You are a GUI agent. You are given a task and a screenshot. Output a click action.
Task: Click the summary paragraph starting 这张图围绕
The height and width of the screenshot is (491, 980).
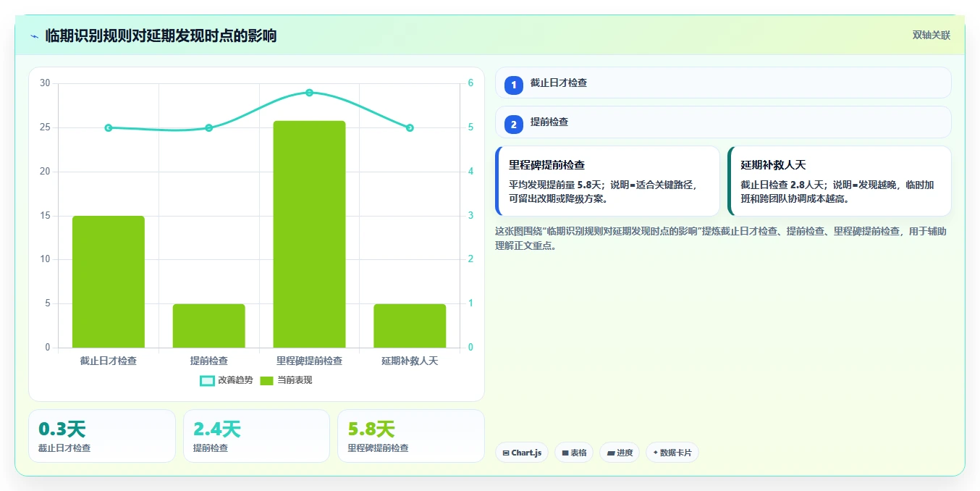tap(720, 238)
